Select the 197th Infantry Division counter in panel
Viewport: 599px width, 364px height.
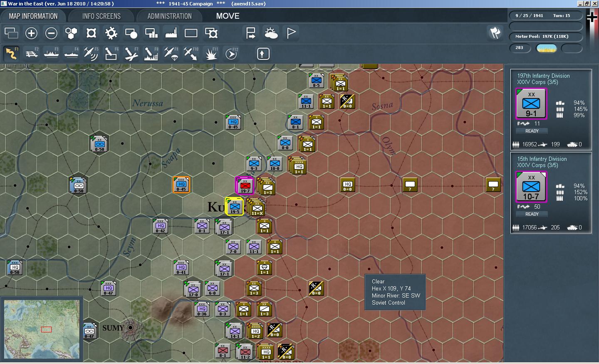(531, 104)
